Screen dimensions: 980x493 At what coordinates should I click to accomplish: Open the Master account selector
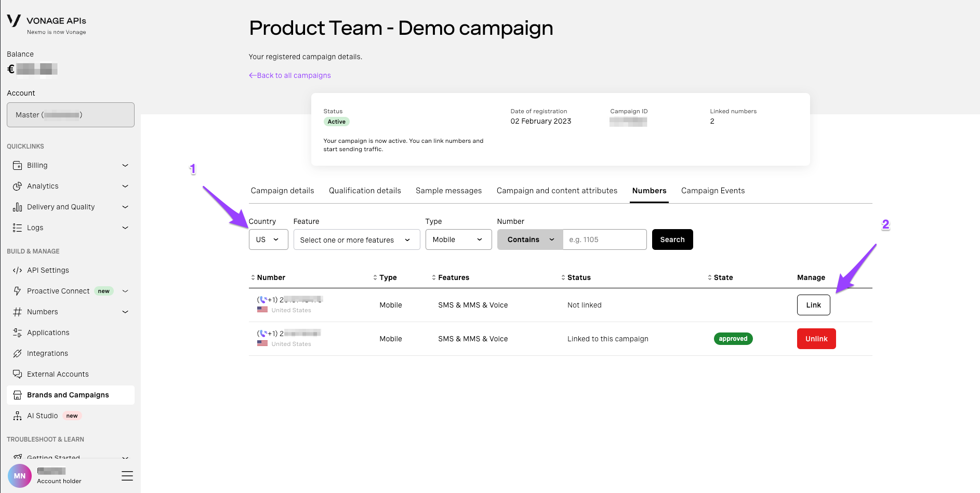coord(71,115)
